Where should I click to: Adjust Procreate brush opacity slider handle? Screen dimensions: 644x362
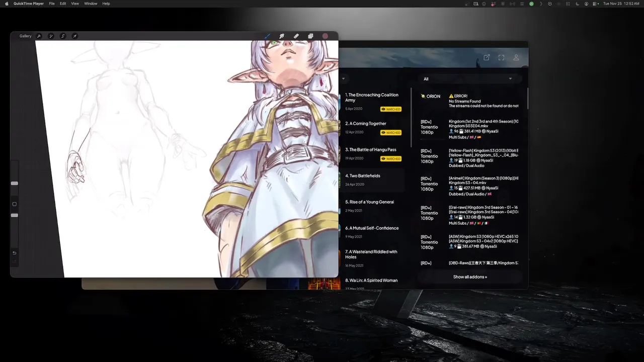click(x=15, y=215)
